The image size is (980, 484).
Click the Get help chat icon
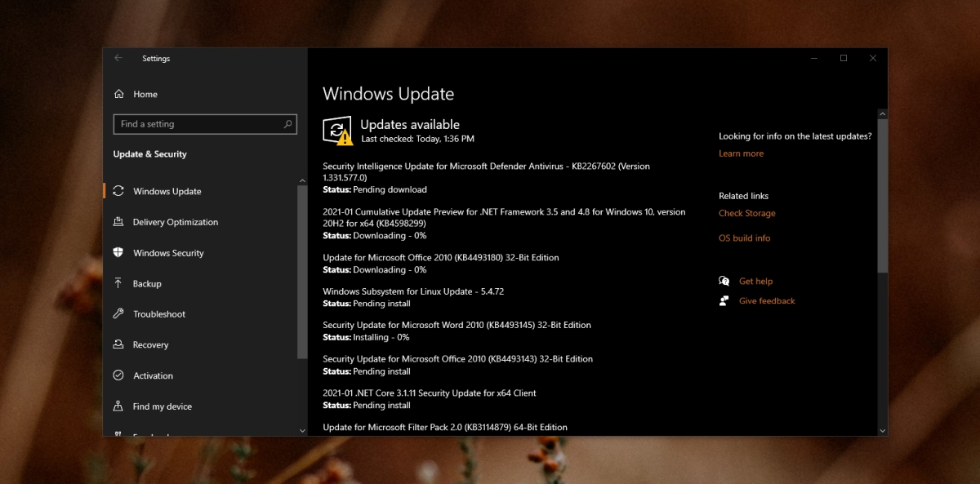(724, 281)
